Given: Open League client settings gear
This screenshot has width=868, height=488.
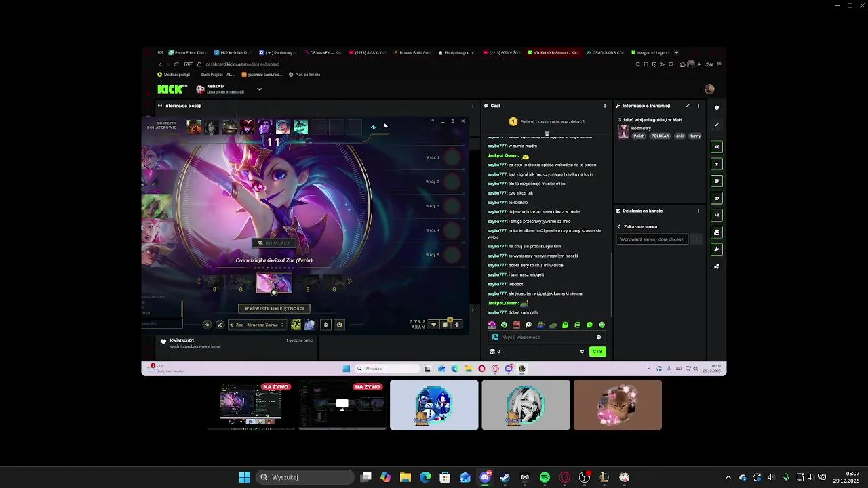Looking at the screenshot, I should [453, 121].
